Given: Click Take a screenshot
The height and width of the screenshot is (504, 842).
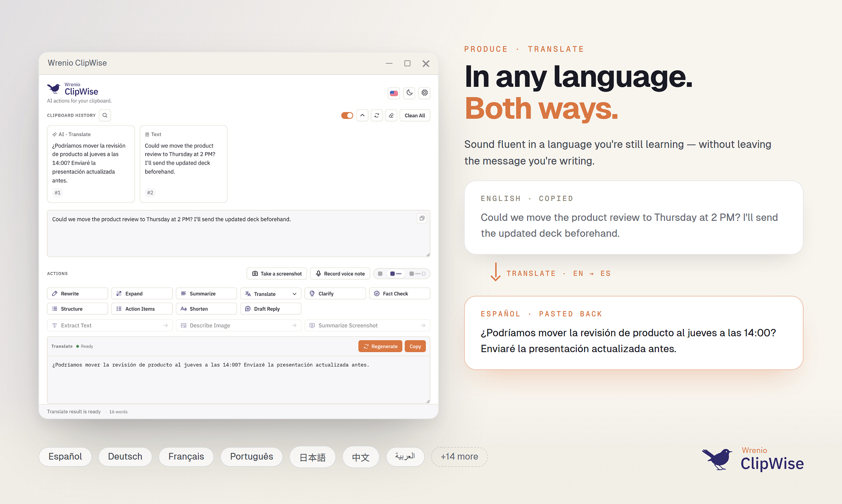Looking at the screenshot, I should pos(276,274).
